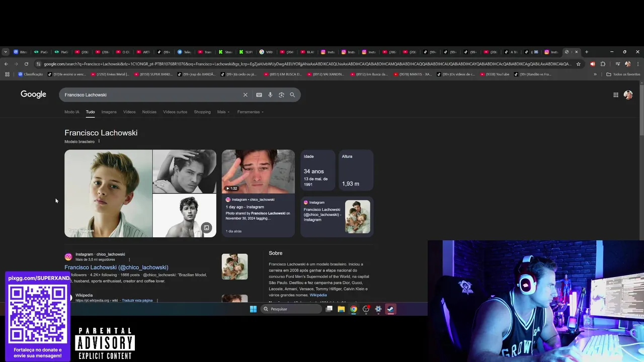The image size is (644, 362).
Task: Open the bookmarks bar apps grid
Action: (x=7, y=74)
